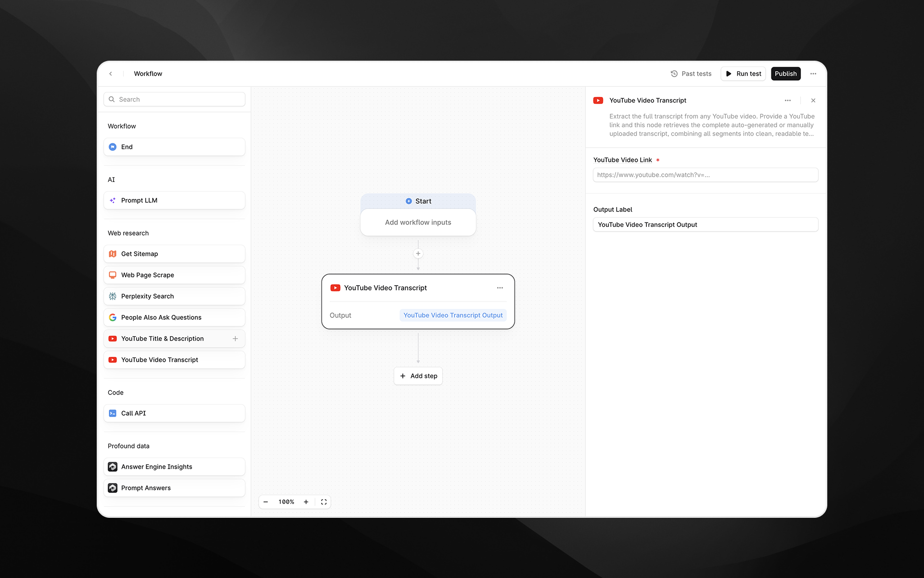Open details panel three-dot options

coord(788,100)
